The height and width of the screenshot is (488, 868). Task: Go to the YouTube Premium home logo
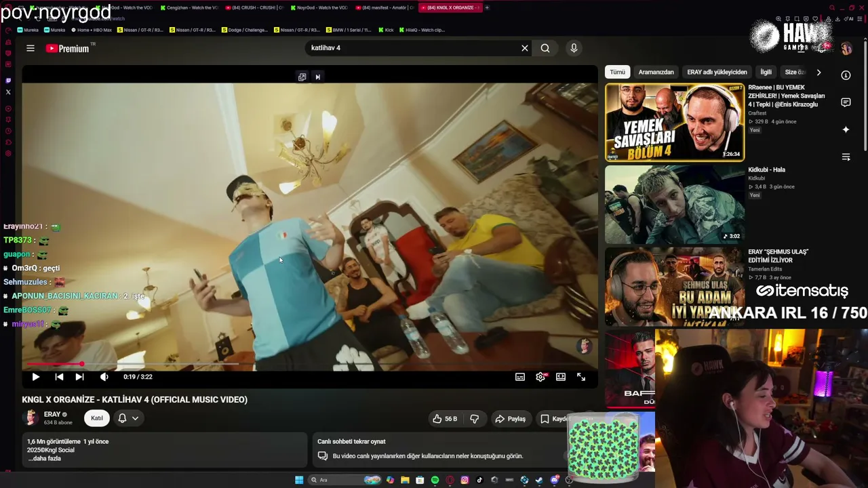(68, 48)
